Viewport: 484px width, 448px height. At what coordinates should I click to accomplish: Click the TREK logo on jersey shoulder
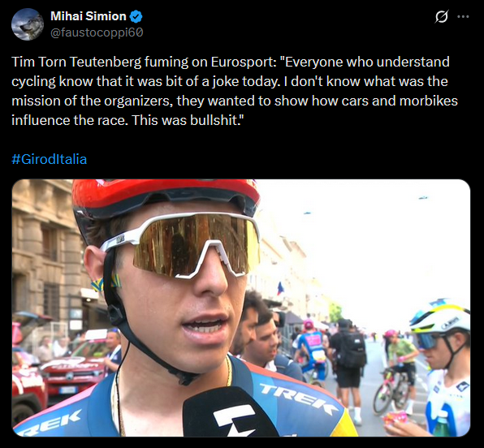click(298, 400)
